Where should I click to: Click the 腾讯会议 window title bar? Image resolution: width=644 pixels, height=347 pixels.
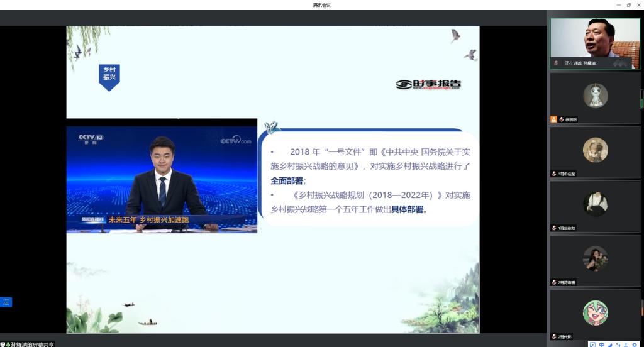pyautogui.click(x=321, y=5)
